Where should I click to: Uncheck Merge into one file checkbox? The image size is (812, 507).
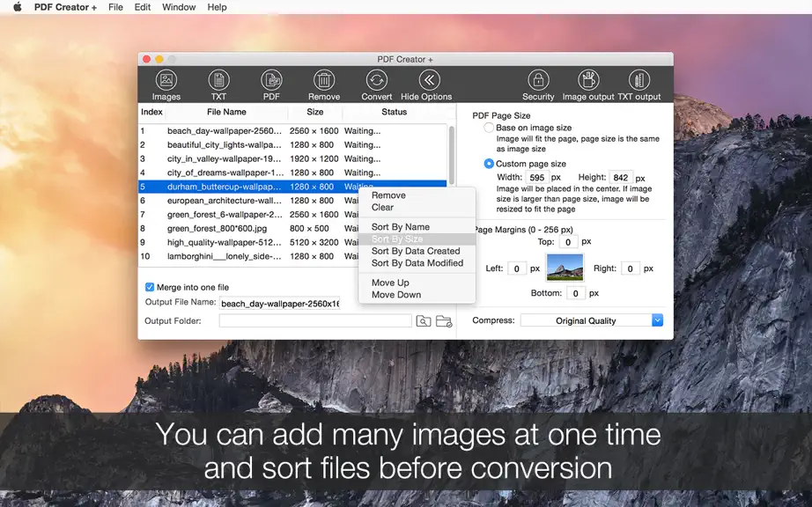[x=150, y=287]
